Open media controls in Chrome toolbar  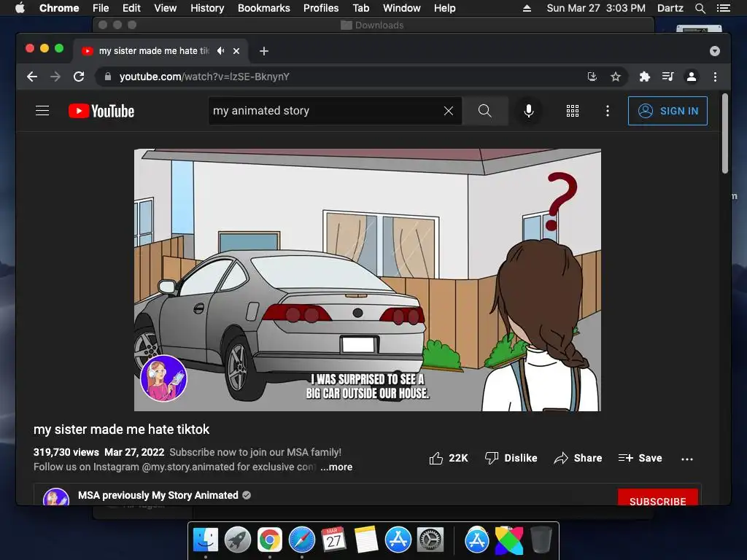pyautogui.click(x=668, y=77)
